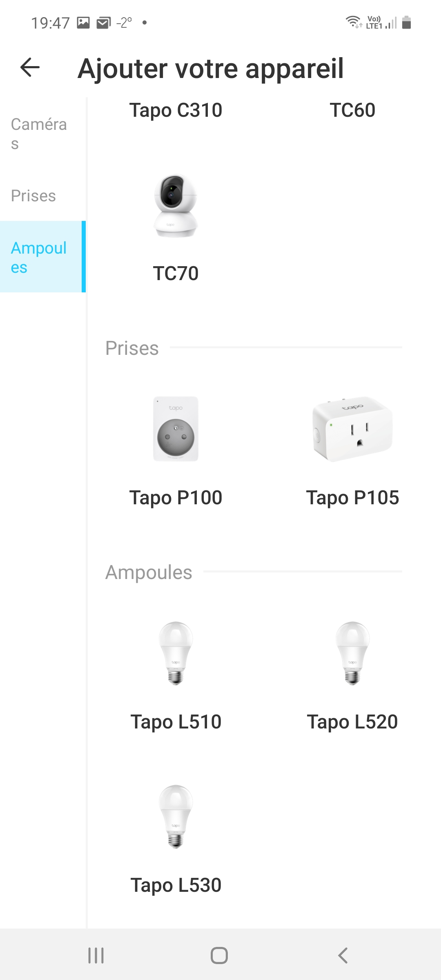Viewport: 441px width, 980px height.
Task: Select the Ampoules sidebar tab
Action: (39, 257)
